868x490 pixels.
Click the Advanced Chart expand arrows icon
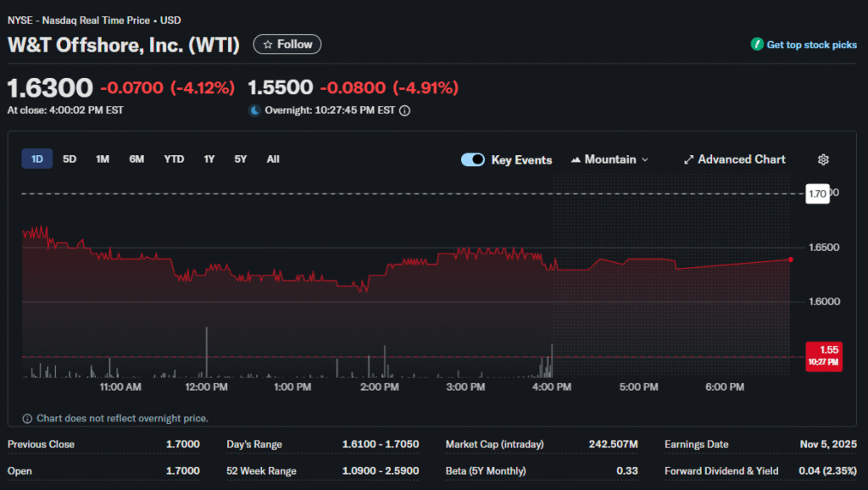pos(689,159)
